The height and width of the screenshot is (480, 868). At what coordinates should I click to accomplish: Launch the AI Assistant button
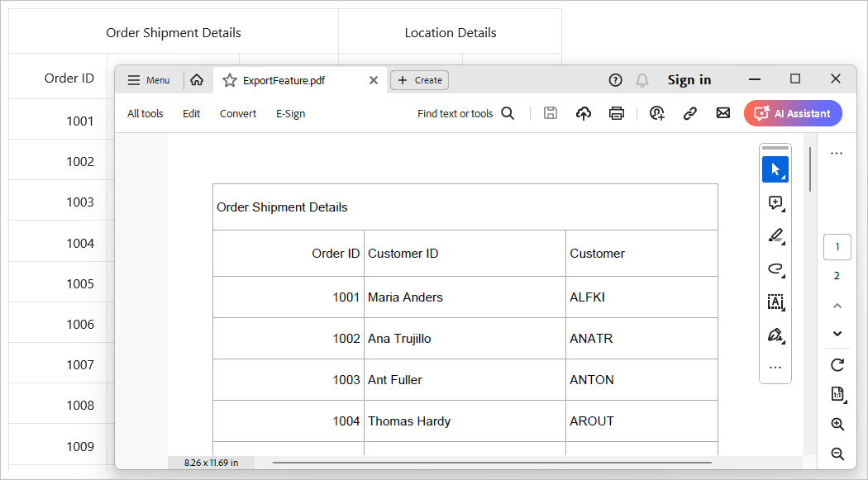(x=793, y=114)
